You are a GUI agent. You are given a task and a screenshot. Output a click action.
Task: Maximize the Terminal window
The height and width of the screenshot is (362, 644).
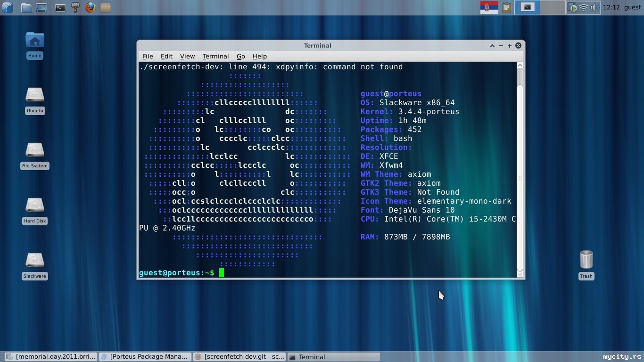[510, 46]
